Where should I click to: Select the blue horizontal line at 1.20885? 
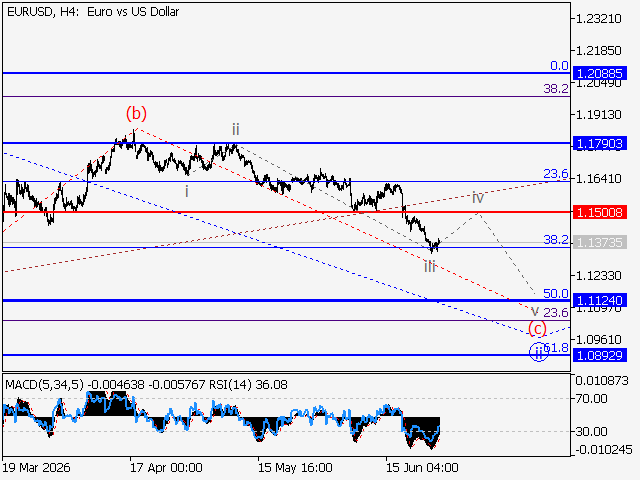pyautogui.click(x=286, y=73)
